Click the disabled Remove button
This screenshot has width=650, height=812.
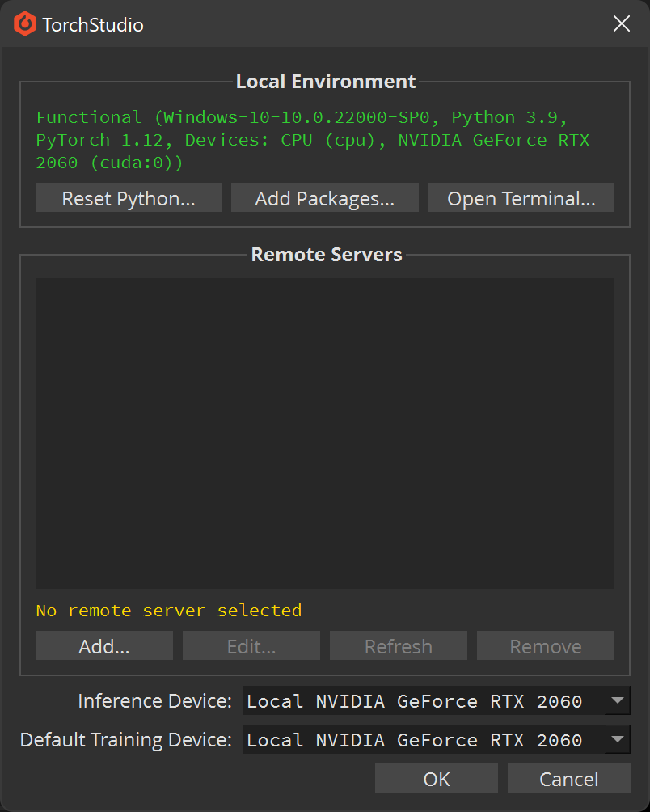[546, 645]
